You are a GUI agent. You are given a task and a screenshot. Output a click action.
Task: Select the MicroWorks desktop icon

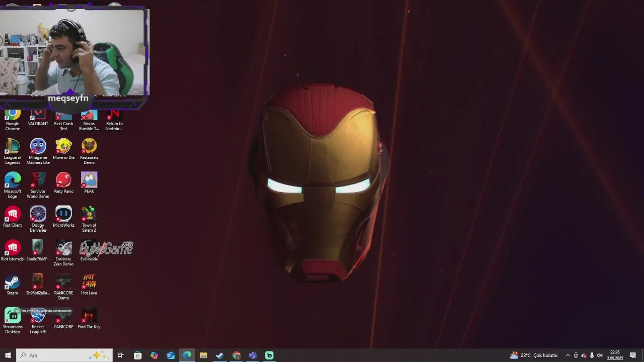pos(63,217)
